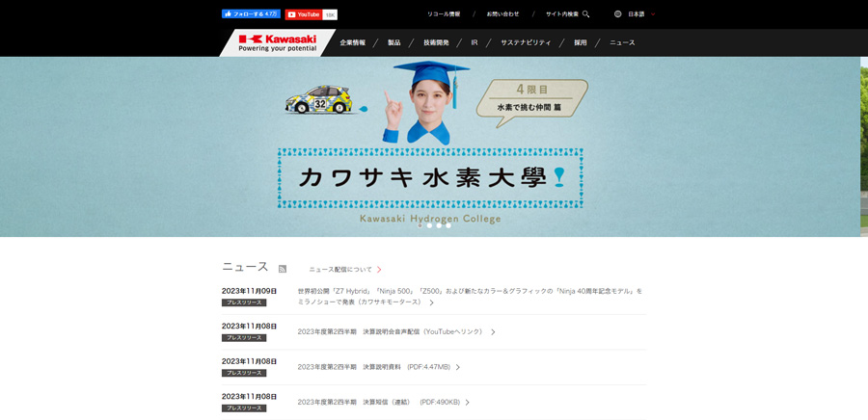The width and height of the screenshot is (868, 420).
Task: Click the arrow after 決算説明会音声配信 item
Action: pos(493,332)
